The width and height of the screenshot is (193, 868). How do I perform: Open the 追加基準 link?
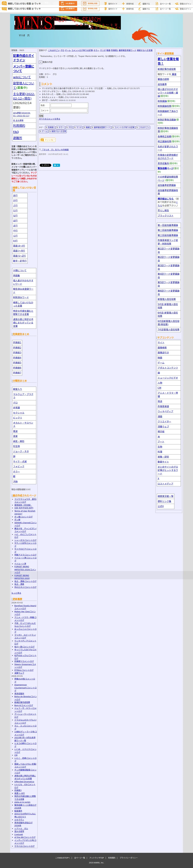click(x=162, y=84)
